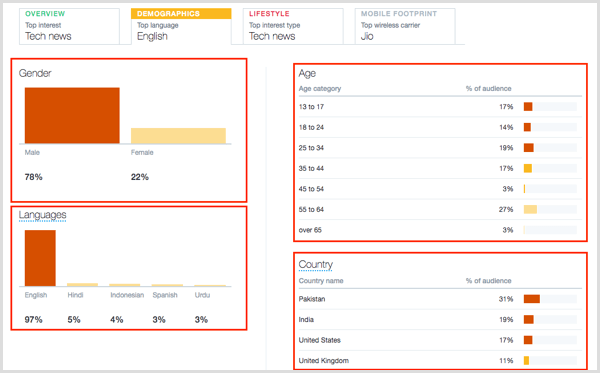Screen dimensions: 600x373
Task: Click the 25 to 34 age row
Action: [440, 148]
